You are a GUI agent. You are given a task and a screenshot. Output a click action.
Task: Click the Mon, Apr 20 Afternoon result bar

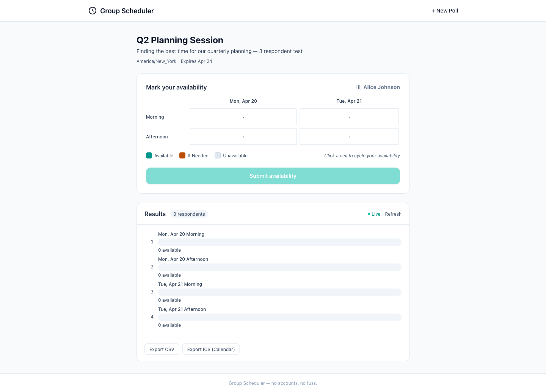(x=279, y=267)
